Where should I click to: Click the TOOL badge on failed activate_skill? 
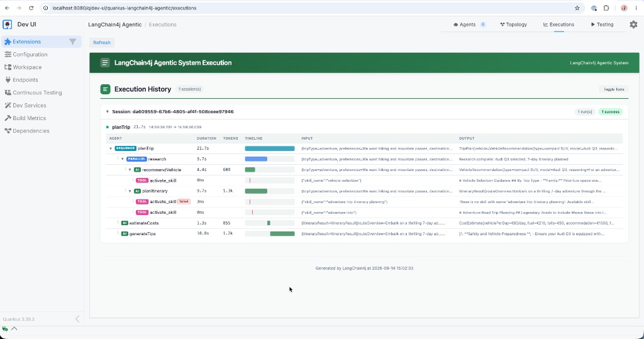click(142, 202)
